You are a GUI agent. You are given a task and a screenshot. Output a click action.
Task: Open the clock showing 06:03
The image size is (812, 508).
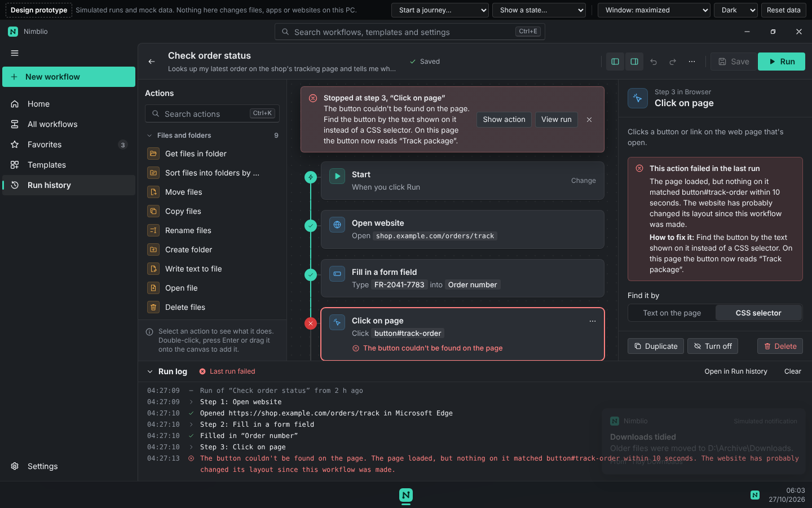(787, 495)
